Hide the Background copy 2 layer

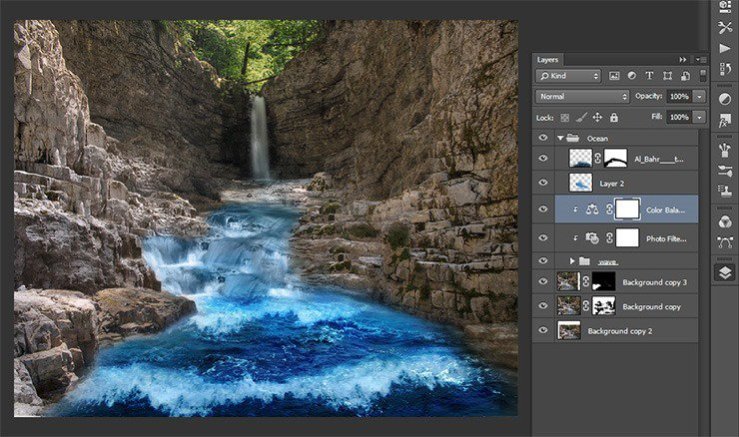tap(543, 330)
